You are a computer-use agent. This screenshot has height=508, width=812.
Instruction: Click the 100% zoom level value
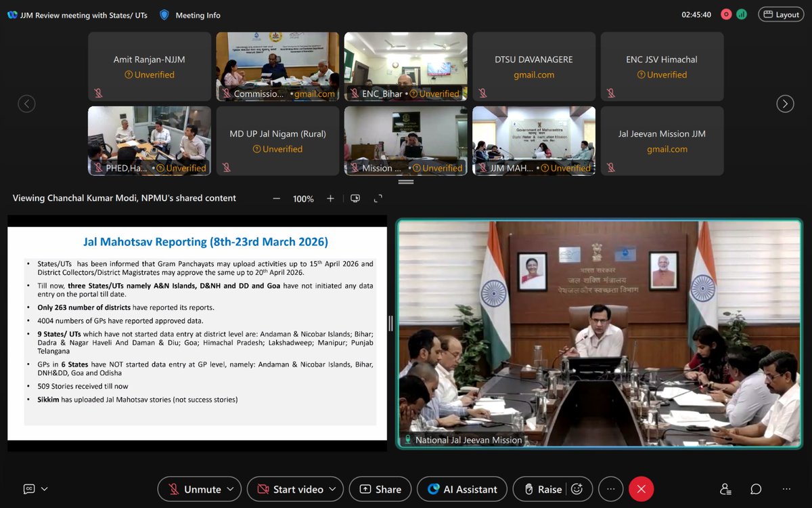click(303, 198)
